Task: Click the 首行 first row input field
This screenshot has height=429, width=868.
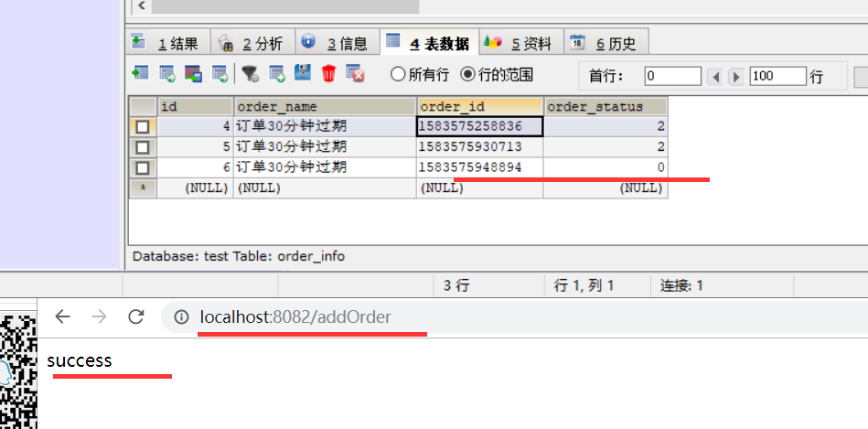Action: [673, 76]
